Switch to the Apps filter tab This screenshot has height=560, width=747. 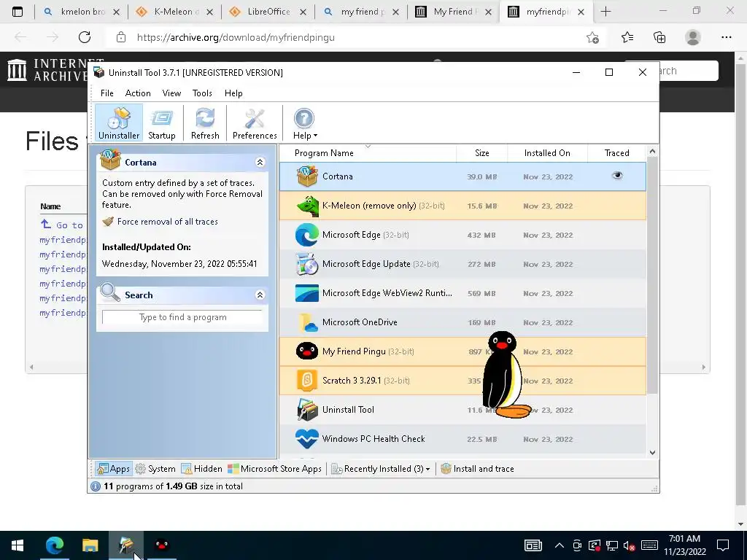click(x=113, y=469)
